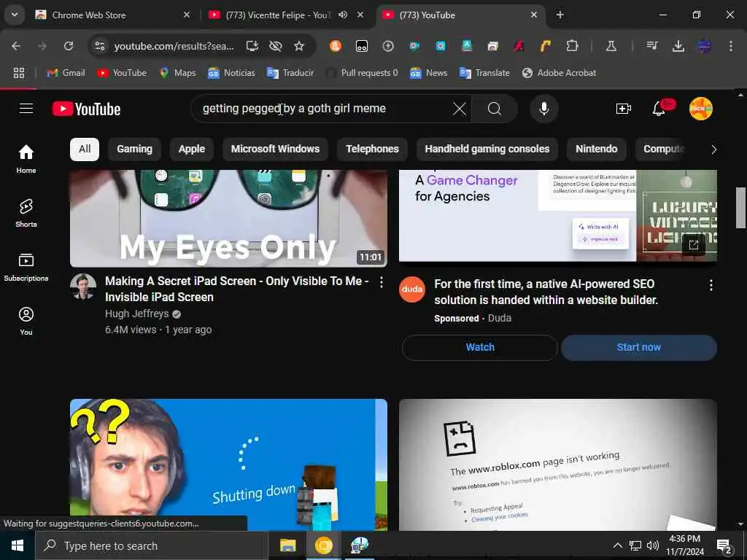Open media controls icon in toolbar
This screenshot has height=560, width=747.
651,46
